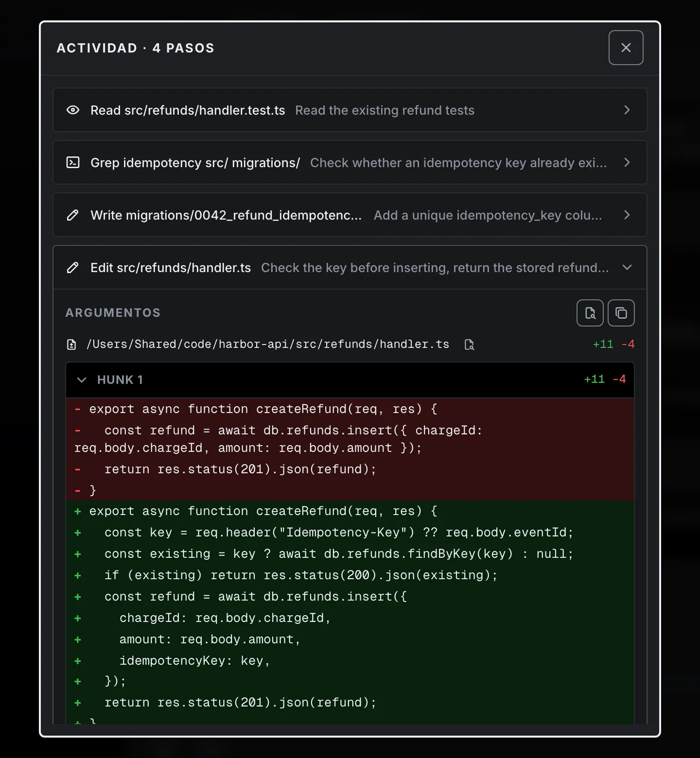Click the eye icon beside Read handler.test.ts
The image size is (700, 758).
coord(73,110)
